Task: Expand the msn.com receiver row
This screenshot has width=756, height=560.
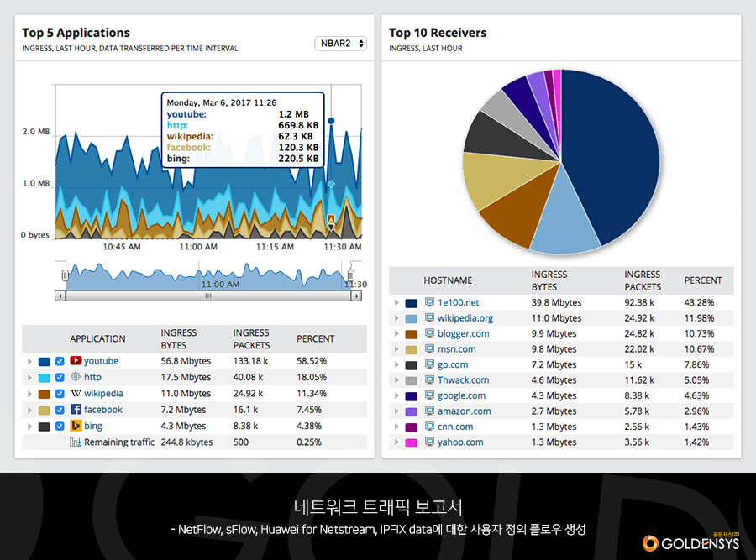Action: click(396, 349)
